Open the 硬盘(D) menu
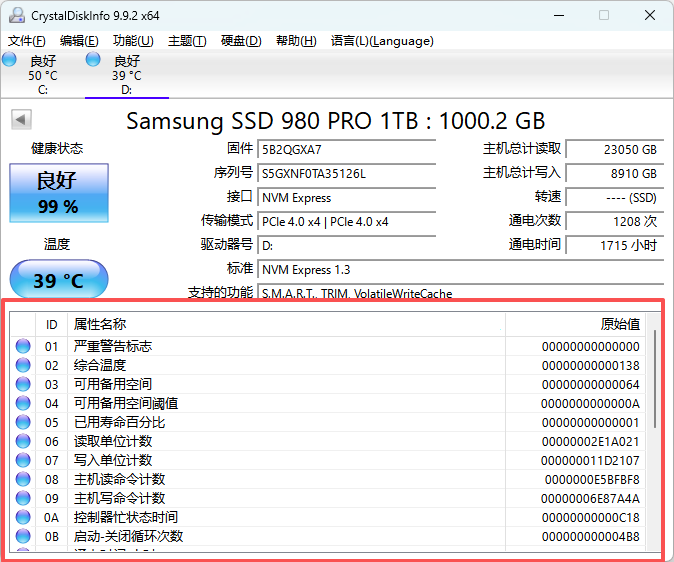Image resolution: width=674 pixels, height=562 pixels. coord(241,41)
